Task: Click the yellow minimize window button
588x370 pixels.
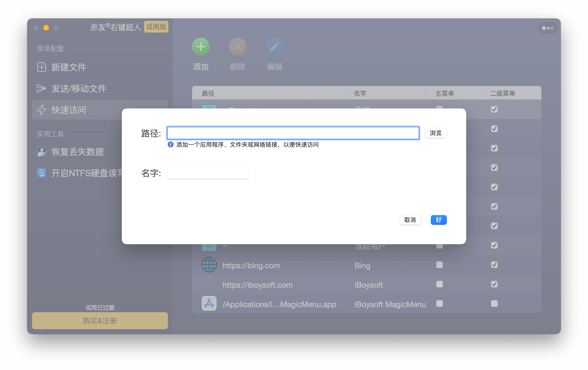Action: 46,28
